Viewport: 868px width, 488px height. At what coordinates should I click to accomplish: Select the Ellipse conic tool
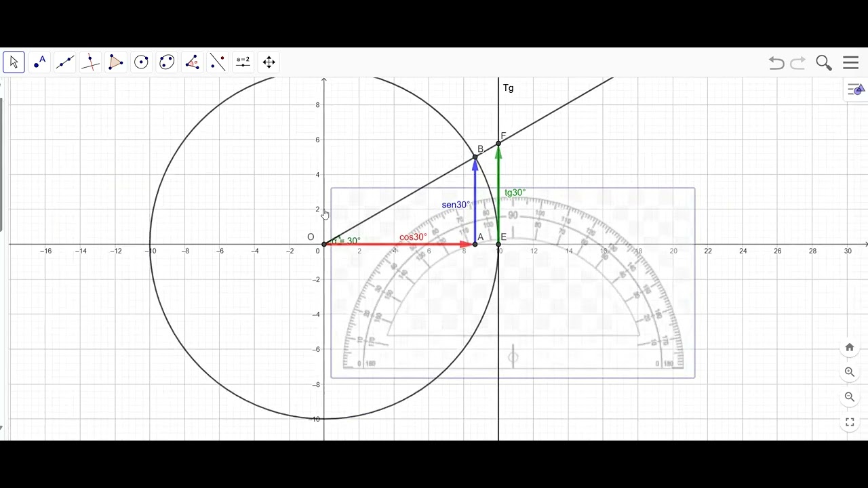click(x=167, y=62)
